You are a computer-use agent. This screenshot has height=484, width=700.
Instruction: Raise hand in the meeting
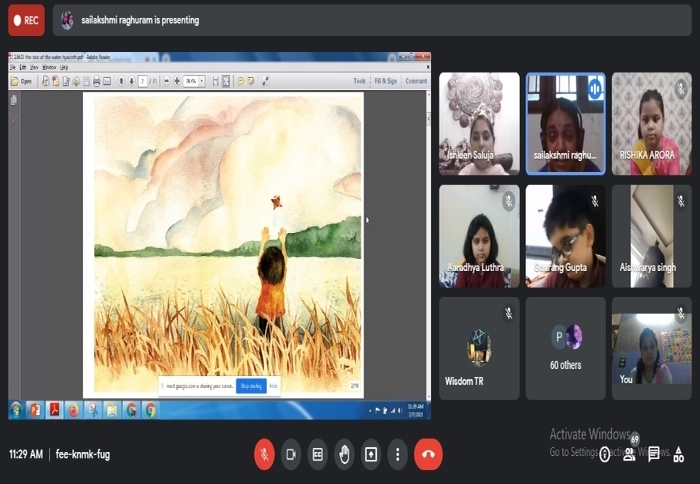point(344,455)
